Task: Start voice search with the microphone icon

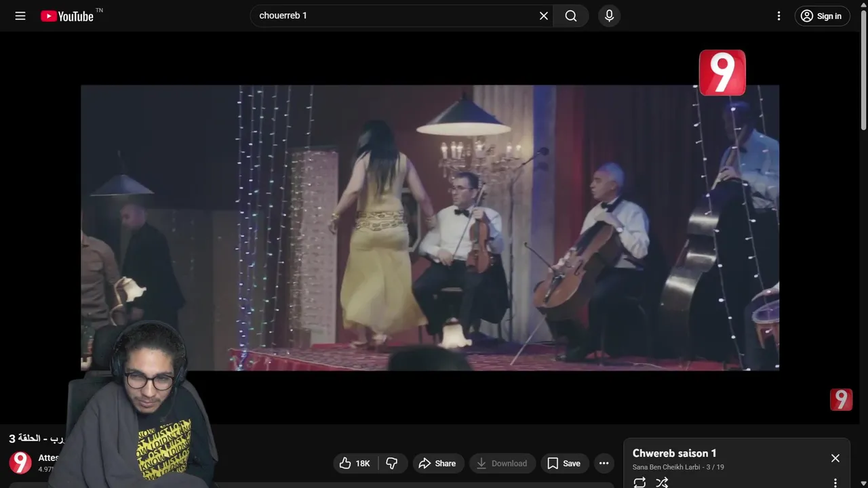Action: point(609,16)
